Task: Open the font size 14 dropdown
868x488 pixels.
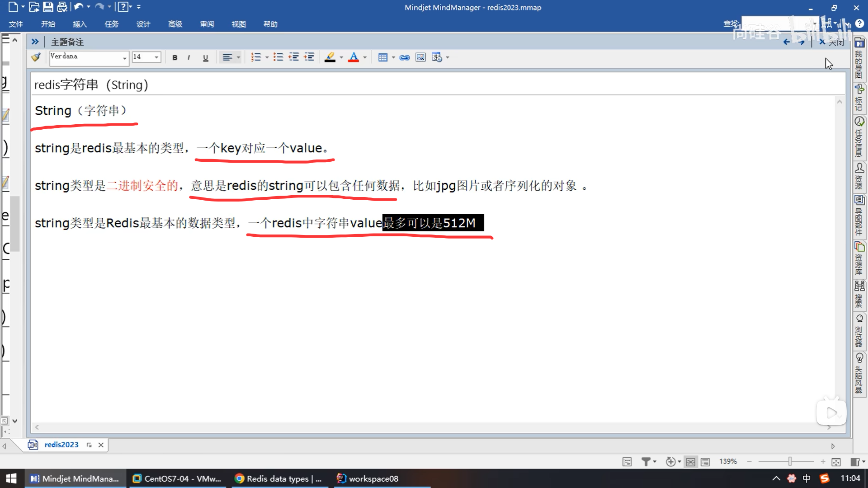Action: pos(156,57)
